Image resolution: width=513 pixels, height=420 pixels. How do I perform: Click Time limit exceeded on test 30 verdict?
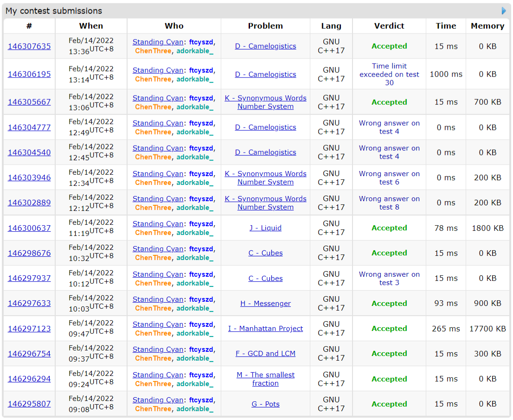pos(389,74)
